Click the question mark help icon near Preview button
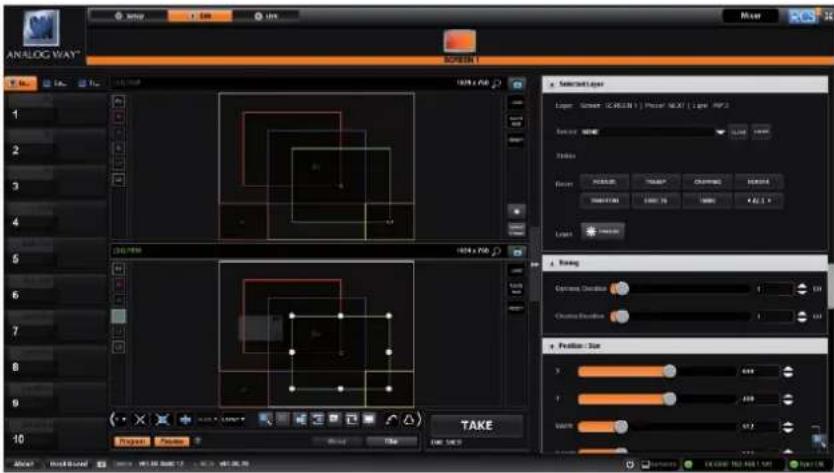Viewport: 834px width, 473px height. (x=198, y=441)
